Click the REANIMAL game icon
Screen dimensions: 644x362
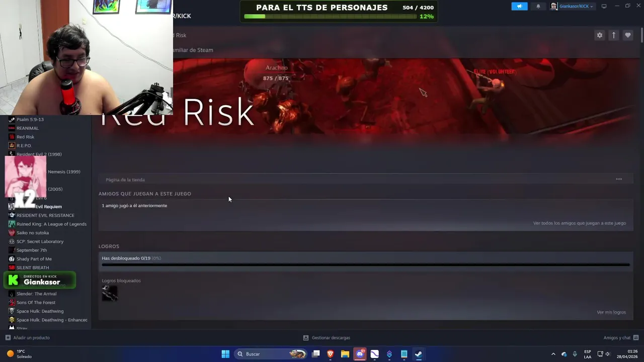click(x=12, y=128)
